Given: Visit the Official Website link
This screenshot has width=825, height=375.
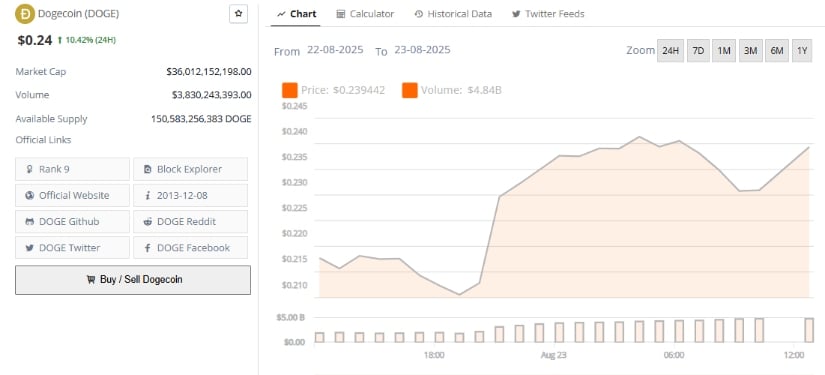Looking at the screenshot, I should (72, 196).
